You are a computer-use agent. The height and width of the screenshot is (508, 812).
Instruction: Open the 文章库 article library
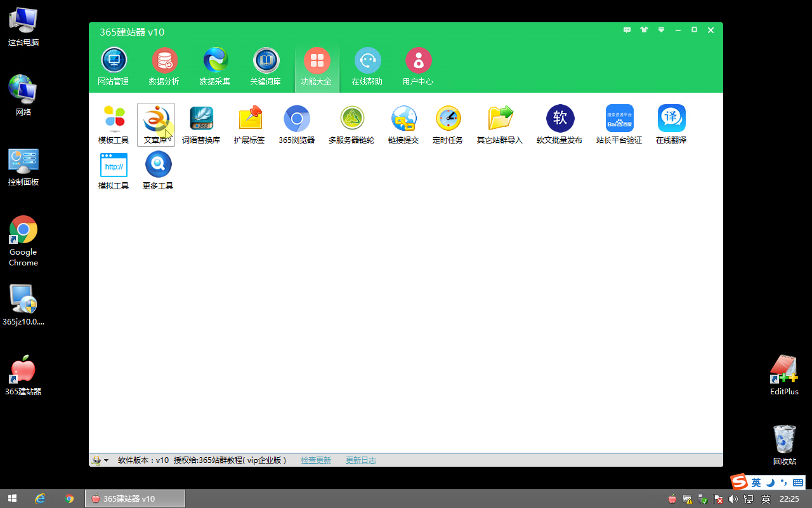156,124
